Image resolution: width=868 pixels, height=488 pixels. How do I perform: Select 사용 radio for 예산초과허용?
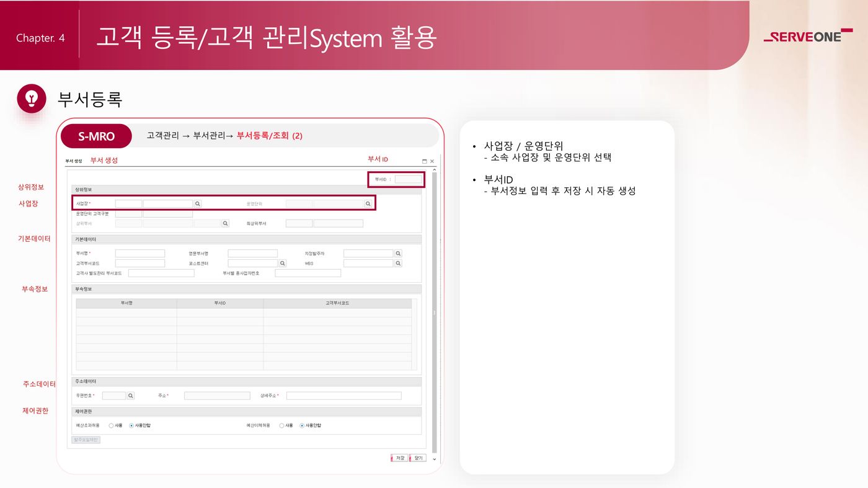coord(111,426)
